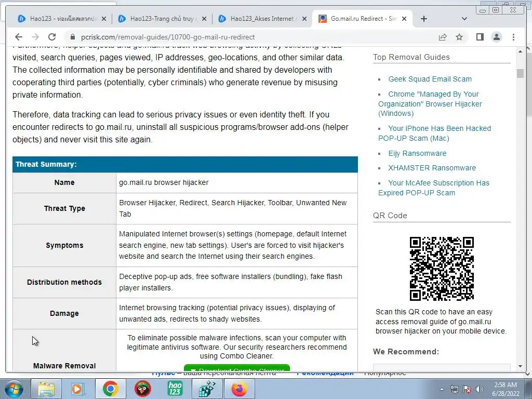
Task: Open the red bird app taskbar icon
Action: click(x=143, y=389)
